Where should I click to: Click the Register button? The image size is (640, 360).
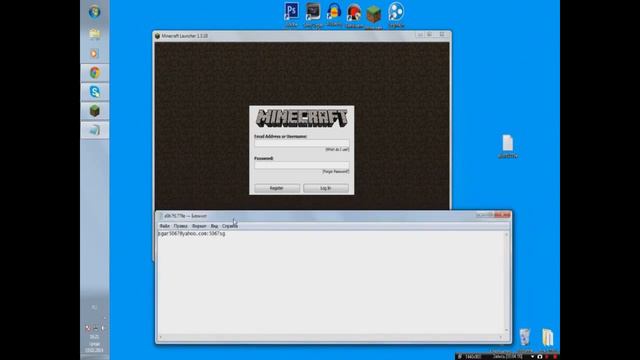pyautogui.click(x=277, y=188)
